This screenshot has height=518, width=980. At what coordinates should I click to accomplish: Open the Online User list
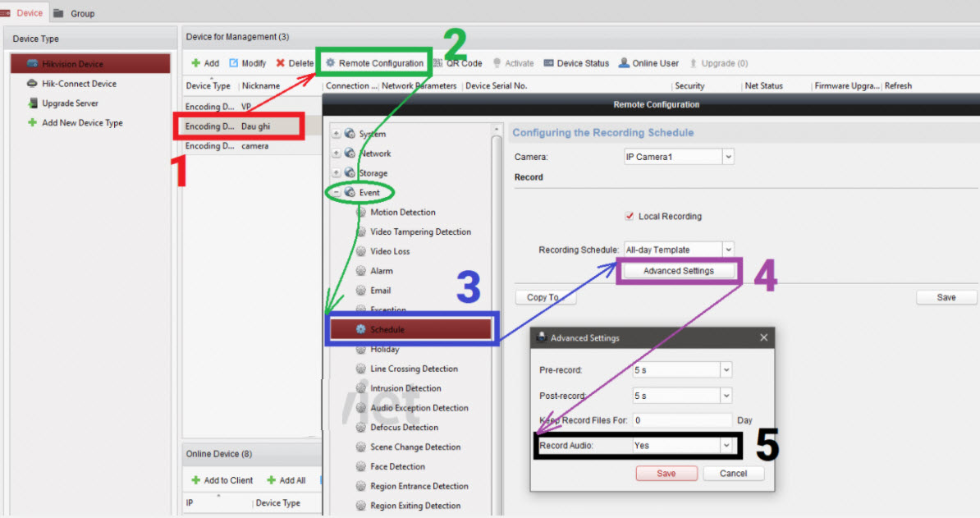click(x=648, y=63)
